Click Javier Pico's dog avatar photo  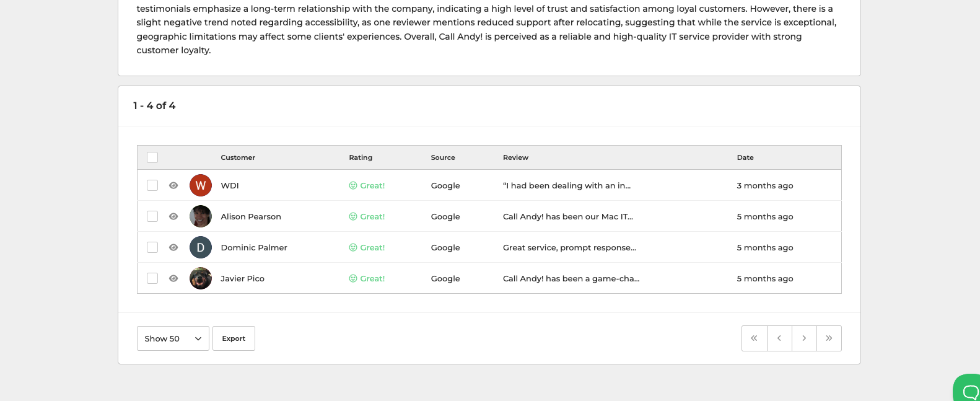(201, 278)
